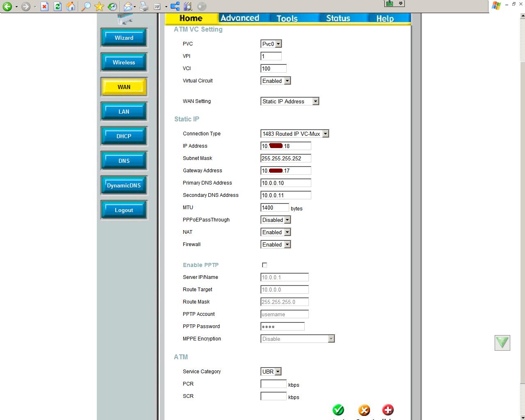
Task: Open the Mail button dropdown arrow
Action: click(135, 7)
